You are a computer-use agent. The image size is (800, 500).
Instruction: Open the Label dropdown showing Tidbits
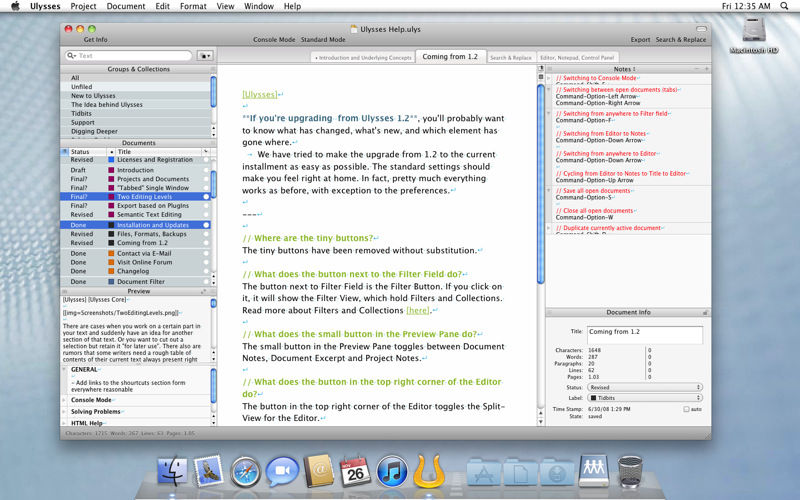coord(645,397)
